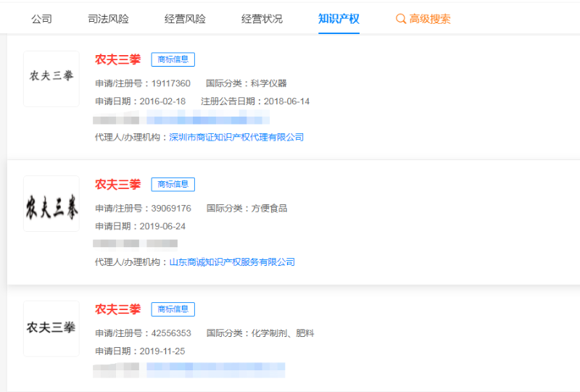Screen dimensions: 580x392
Task: Click 国际分类:方便食品 text
Action: 246,209
